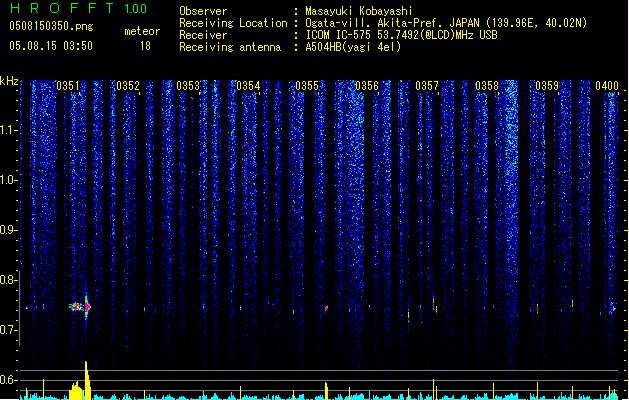
Task: Select the filename 0508150350.png
Action: click(x=51, y=26)
